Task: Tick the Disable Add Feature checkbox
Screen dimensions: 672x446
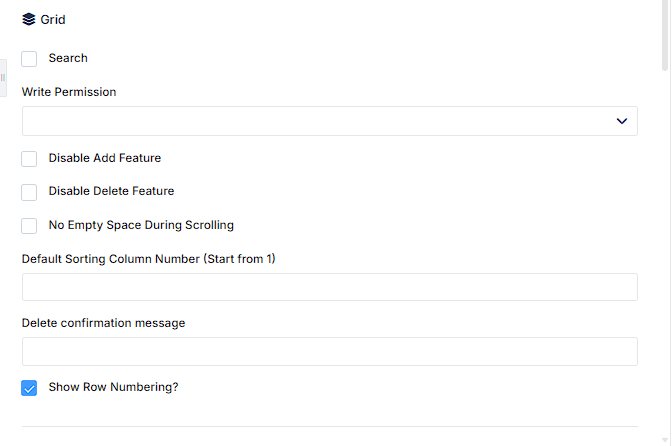Action: coord(29,159)
